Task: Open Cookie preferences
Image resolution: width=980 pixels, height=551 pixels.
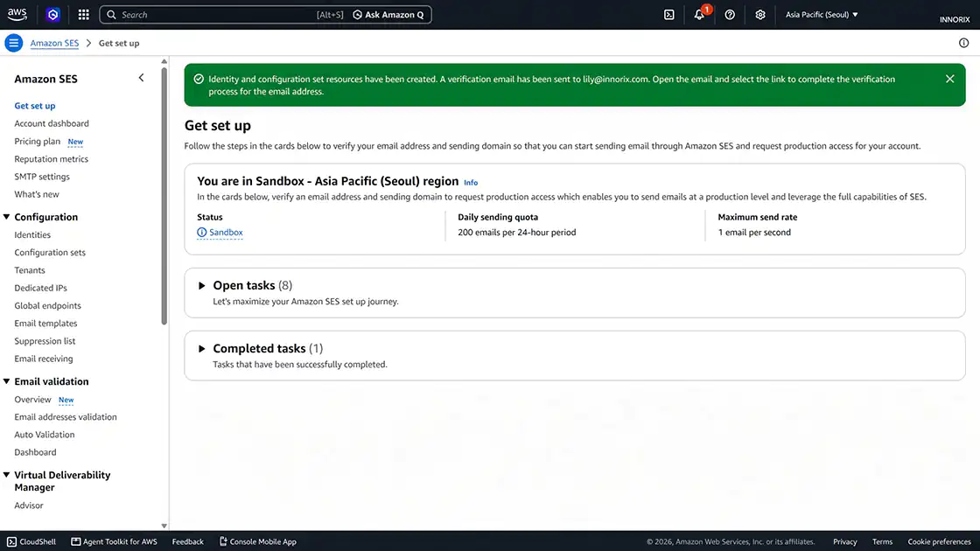Action: pyautogui.click(x=939, y=541)
